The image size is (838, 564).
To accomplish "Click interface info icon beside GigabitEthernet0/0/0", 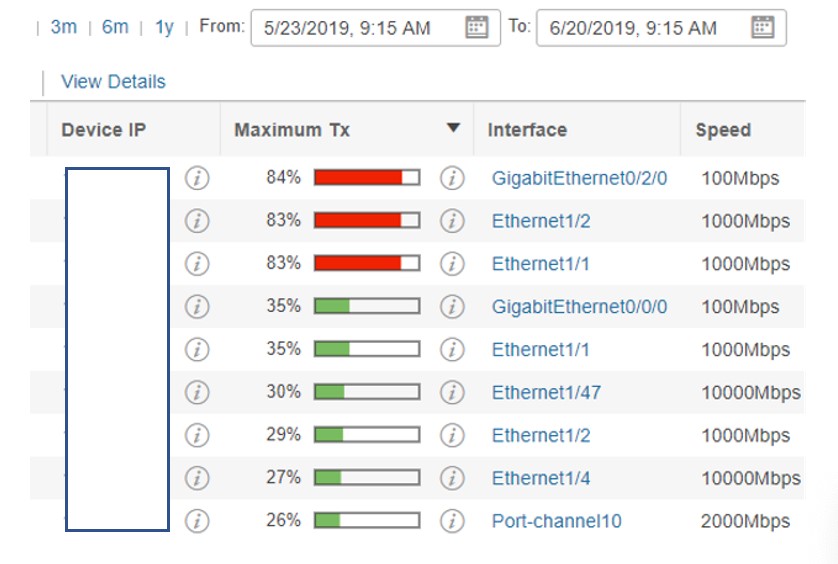I will [x=452, y=307].
